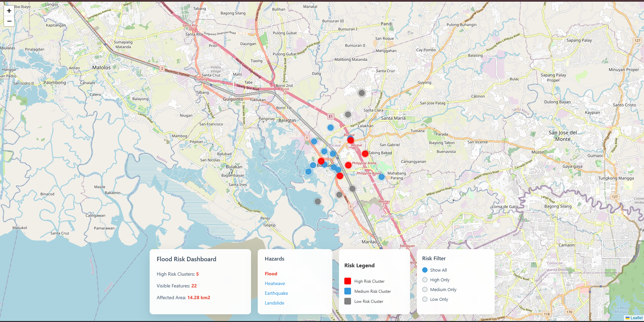Select the Show All radio option
The height and width of the screenshot is (322, 644).
point(425,270)
